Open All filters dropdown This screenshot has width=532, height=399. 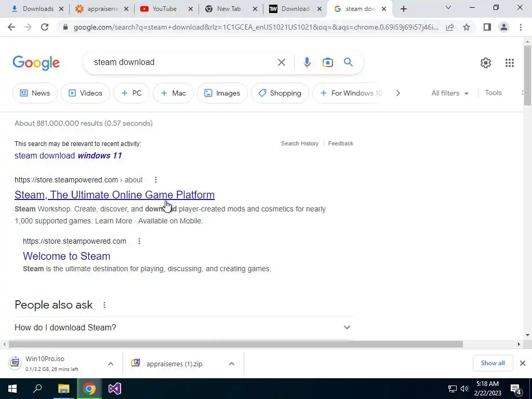[x=449, y=94]
